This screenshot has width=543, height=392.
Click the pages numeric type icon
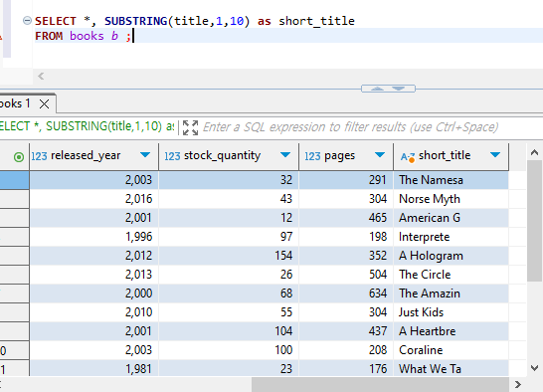click(312, 156)
